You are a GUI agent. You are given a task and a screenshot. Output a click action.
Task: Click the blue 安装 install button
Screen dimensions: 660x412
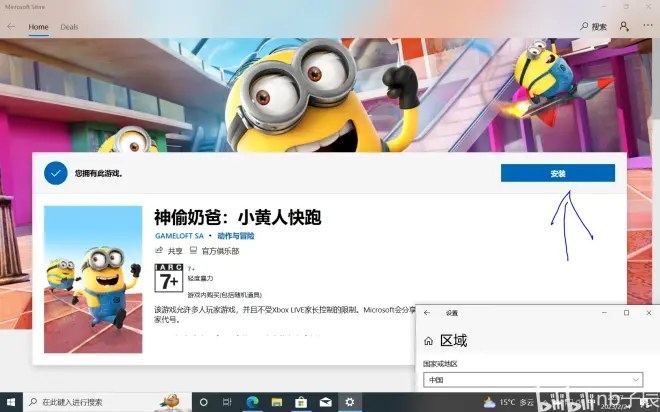[557, 173]
